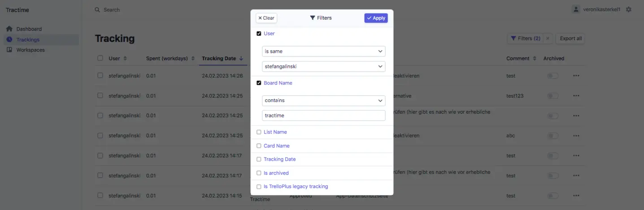Click the Archived column header
This screenshot has height=210, width=644.
554,58
